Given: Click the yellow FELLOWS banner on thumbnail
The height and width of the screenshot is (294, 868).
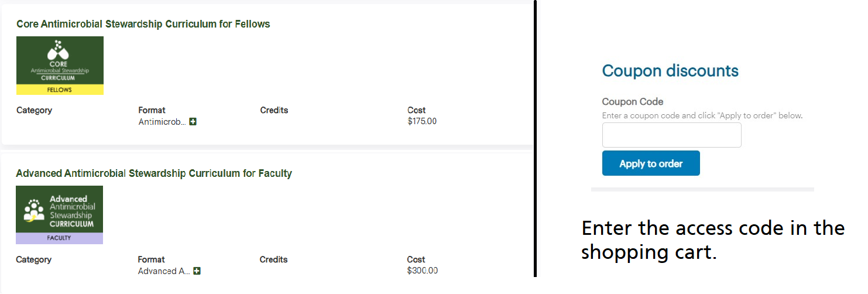Looking at the screenshot, I should (60, 90).
